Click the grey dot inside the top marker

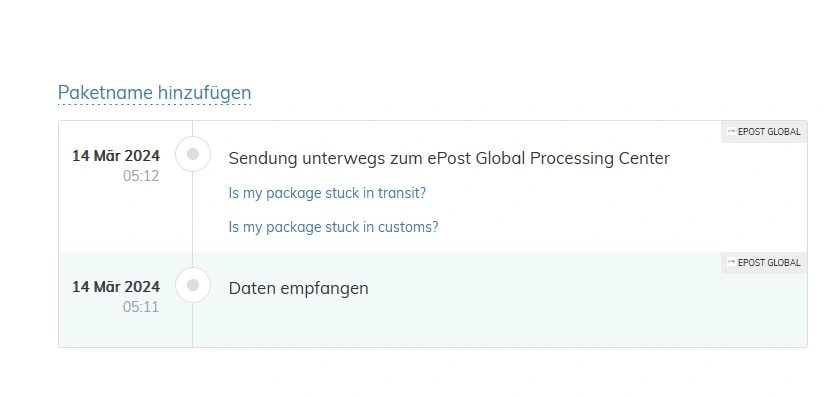193,154
